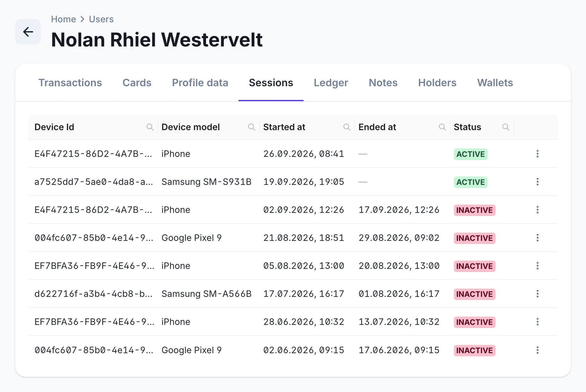586x392 pixels.
Task: Open the Profile data tab
Action: point(200,83)
